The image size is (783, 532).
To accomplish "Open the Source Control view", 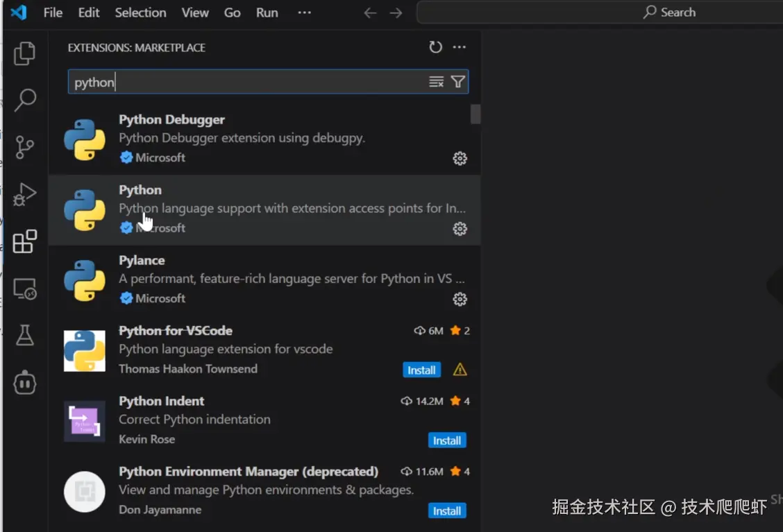I will 24,147.
